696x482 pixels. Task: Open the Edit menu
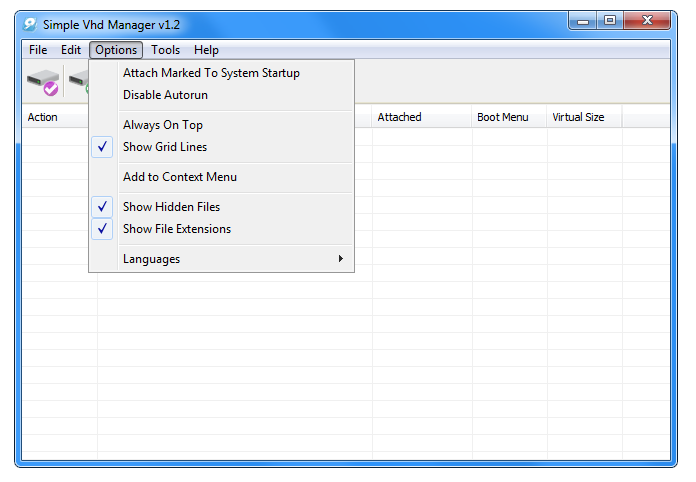[71, 50]
